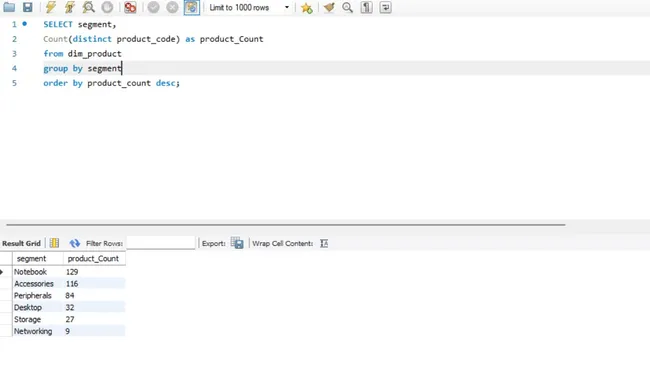
Task: Click the value 129 cell
Action: click(94, 272)
